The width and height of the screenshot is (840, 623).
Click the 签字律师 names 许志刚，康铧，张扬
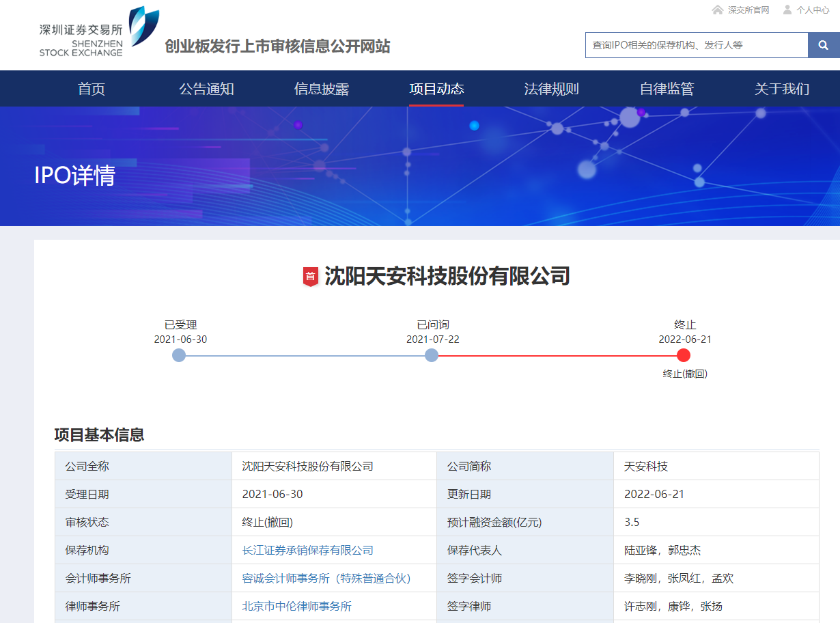pos(673,607)
